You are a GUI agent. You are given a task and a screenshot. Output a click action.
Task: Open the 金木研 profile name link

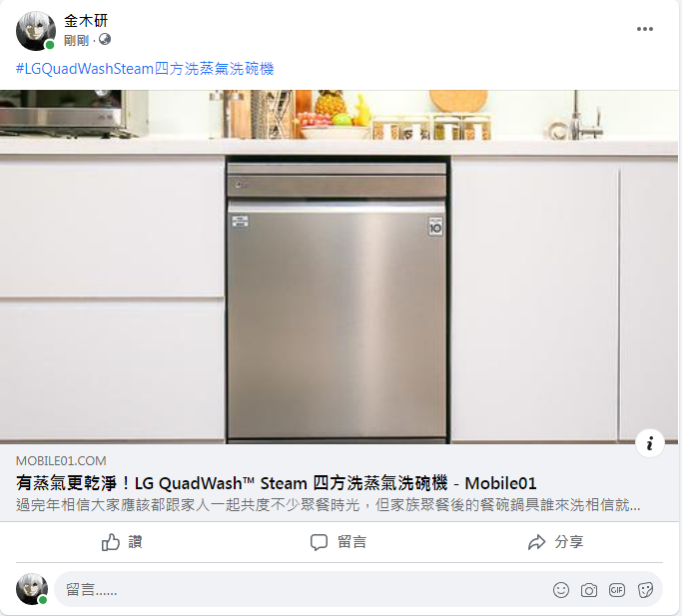pos(86,20)
